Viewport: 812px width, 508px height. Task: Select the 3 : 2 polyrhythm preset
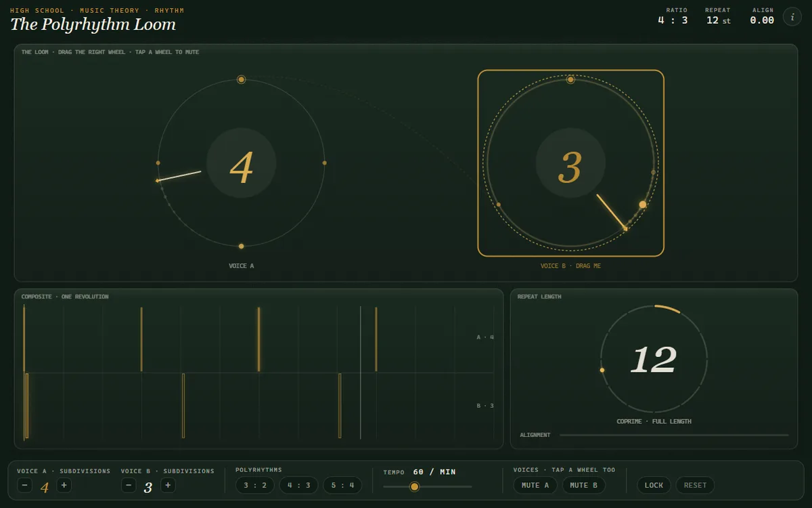tap(255, 485)
